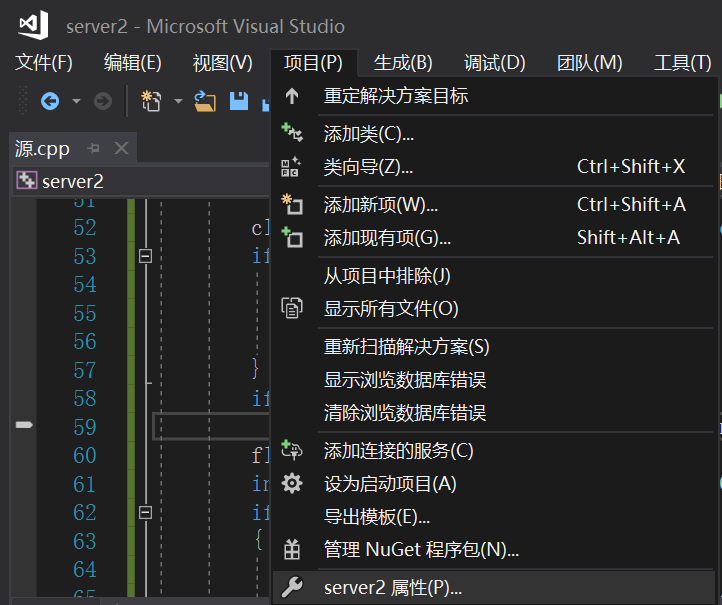Close the 源.cpp tab

[x=121, y=148]
